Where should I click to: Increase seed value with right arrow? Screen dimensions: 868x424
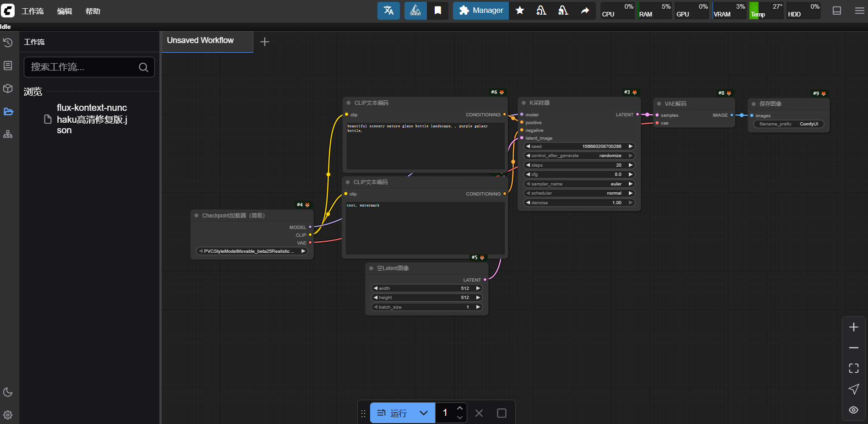click(x=630, y=147)
